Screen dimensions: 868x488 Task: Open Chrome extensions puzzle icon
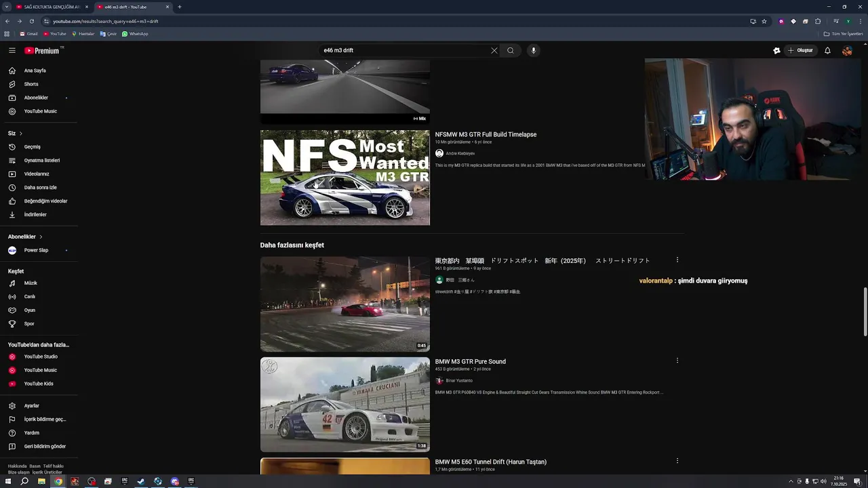click(818, 21)
